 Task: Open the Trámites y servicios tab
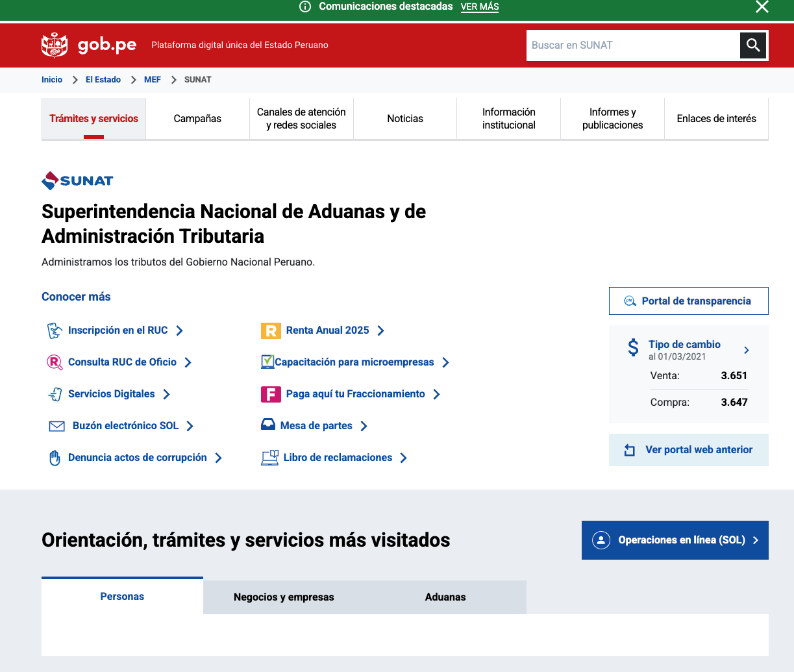(93, 119)
